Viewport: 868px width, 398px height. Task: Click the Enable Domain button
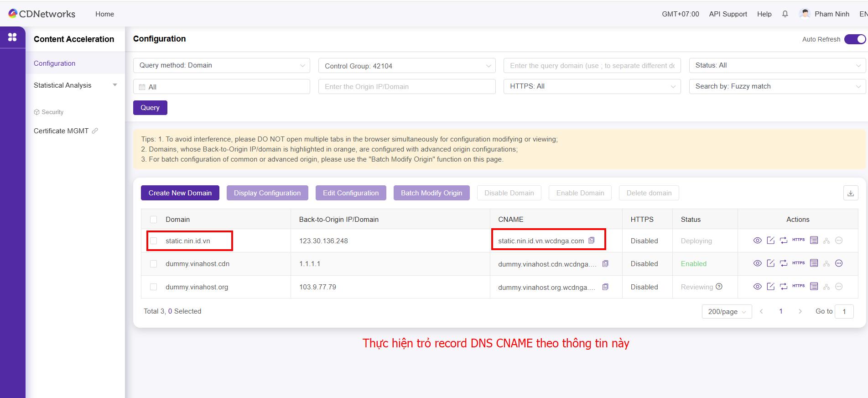pos(580,193)
